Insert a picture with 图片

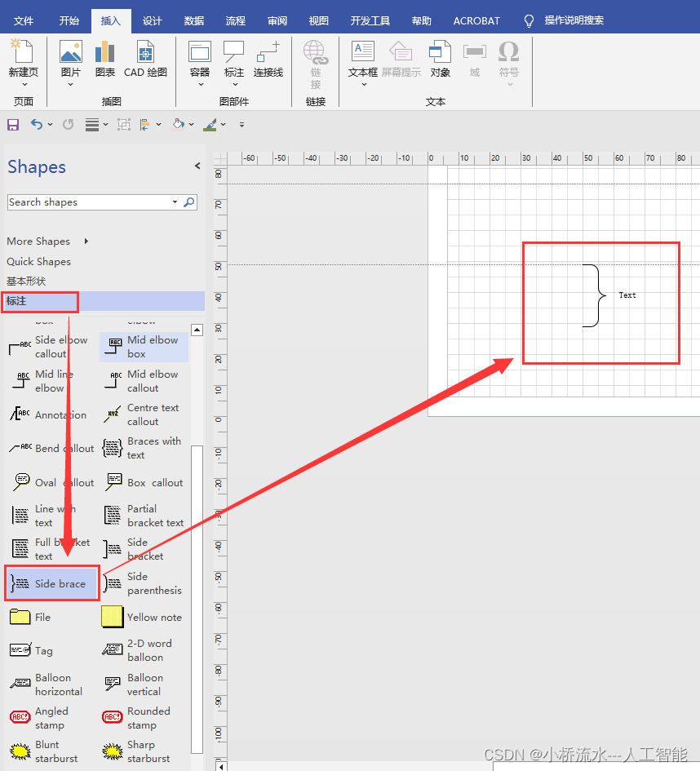(x=70, y=58)
